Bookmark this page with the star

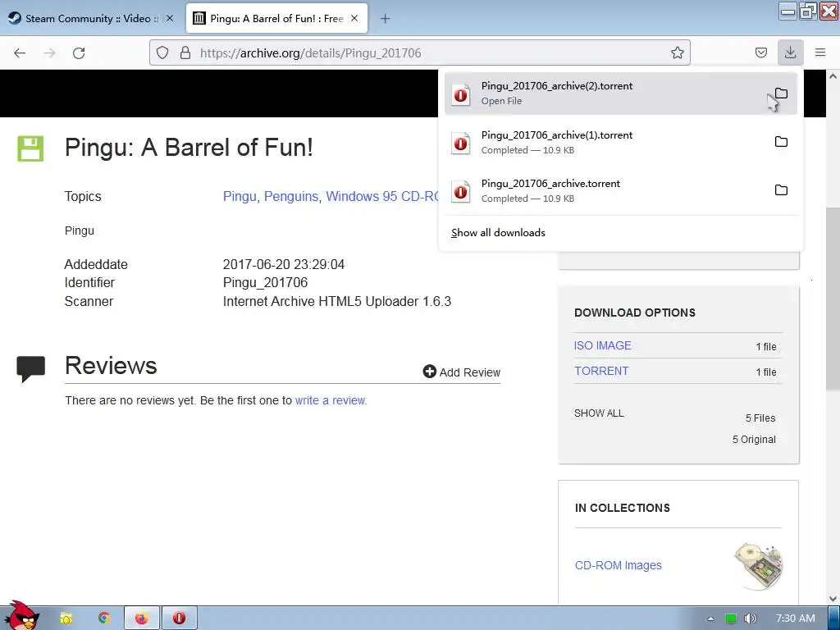(677, 52)
